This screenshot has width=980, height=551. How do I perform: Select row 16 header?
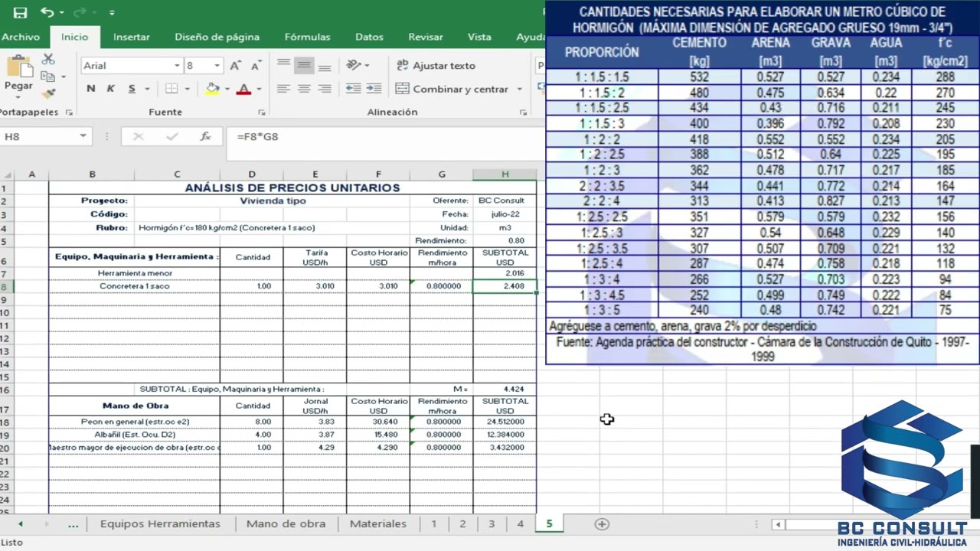tap(4, 390)
